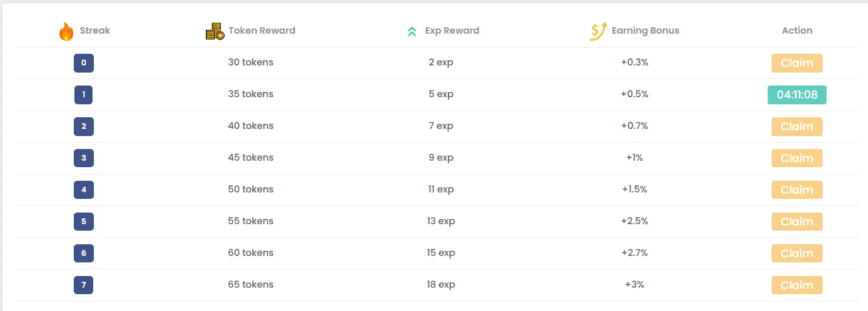Click the '9 exp' value
Viewport: 868px width, 311px height.
441,158
